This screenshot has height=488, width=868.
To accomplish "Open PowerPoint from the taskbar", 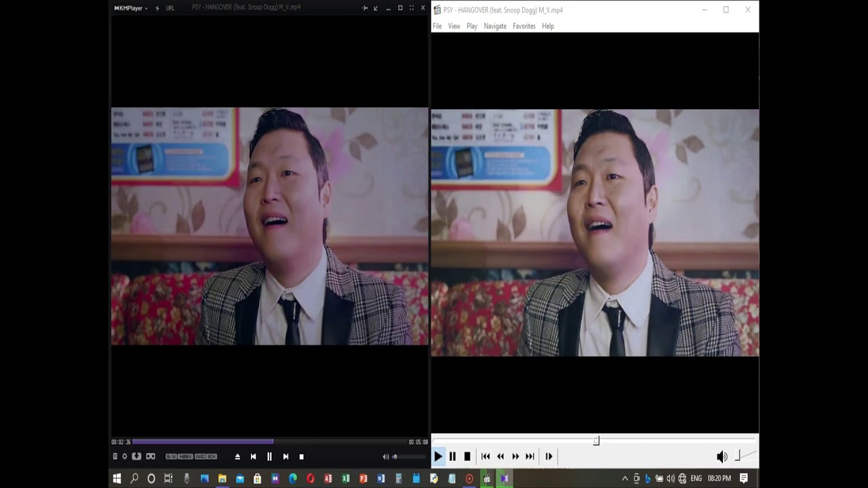I will (x=363, y=479).
